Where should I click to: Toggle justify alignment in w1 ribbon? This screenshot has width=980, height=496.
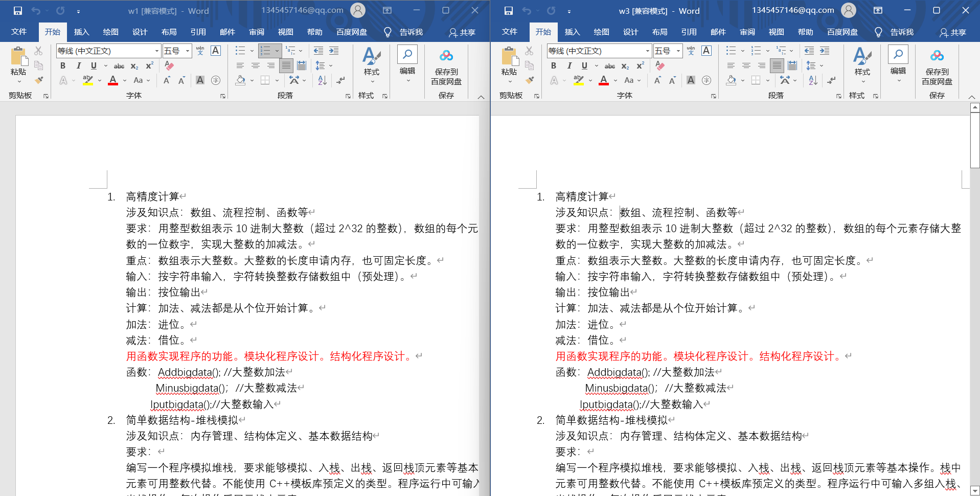(286, 65)
